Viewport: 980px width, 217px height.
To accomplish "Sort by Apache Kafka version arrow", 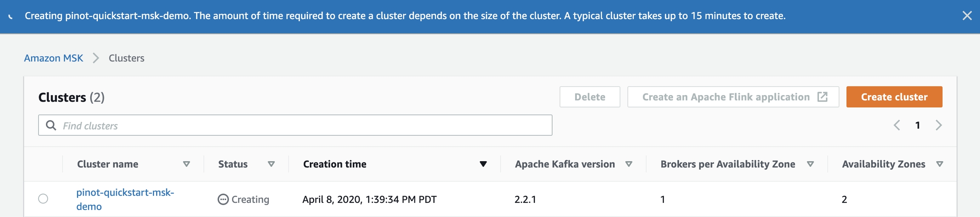I will point(629,164).
